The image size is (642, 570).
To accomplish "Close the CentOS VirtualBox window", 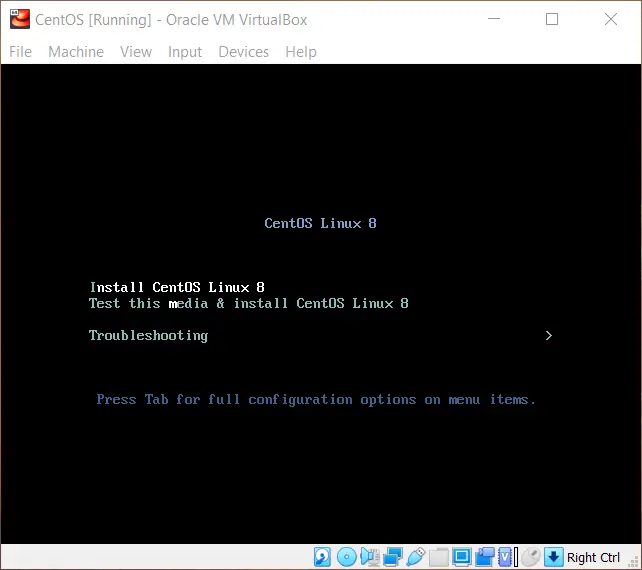I will point(611,19).
